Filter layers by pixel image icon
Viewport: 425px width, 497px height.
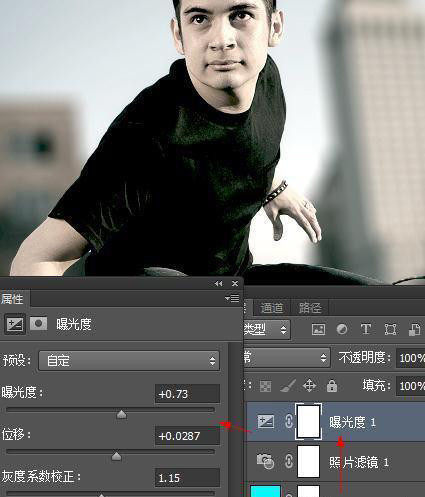[x=318, y=330]
